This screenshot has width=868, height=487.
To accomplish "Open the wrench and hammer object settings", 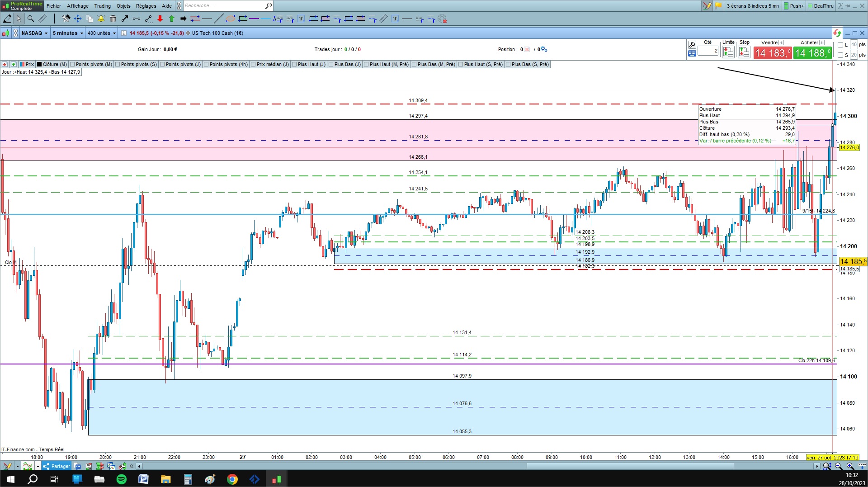I will [66, 19].
